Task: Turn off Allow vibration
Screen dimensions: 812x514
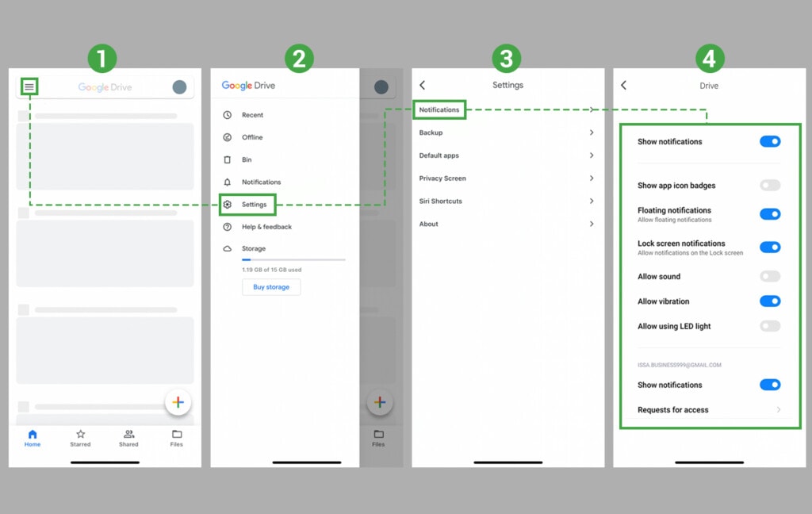Action: click(770, 301)
